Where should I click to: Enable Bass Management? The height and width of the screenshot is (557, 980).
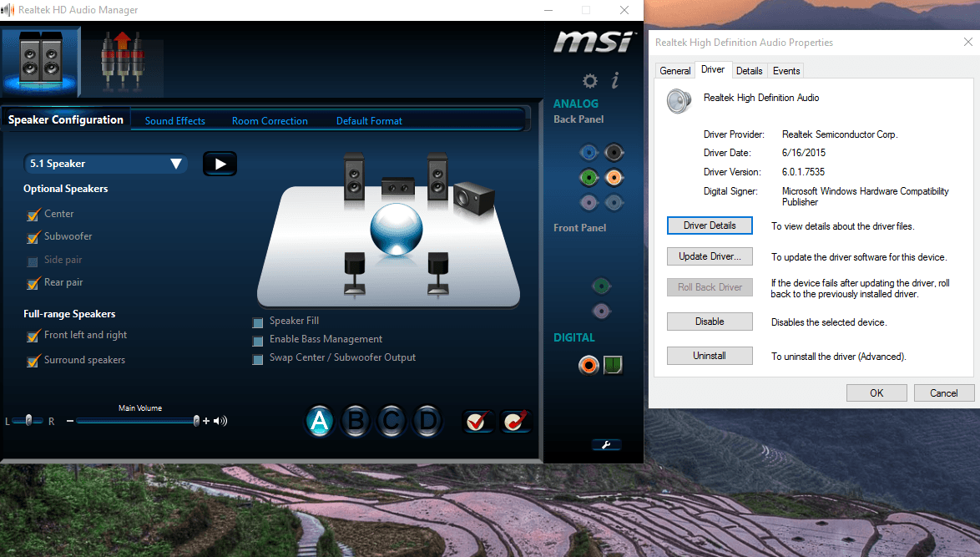click(257, 340)
